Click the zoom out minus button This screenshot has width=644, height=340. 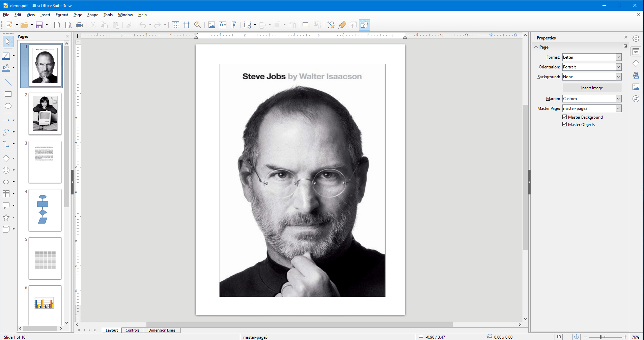tap(585, 337)
